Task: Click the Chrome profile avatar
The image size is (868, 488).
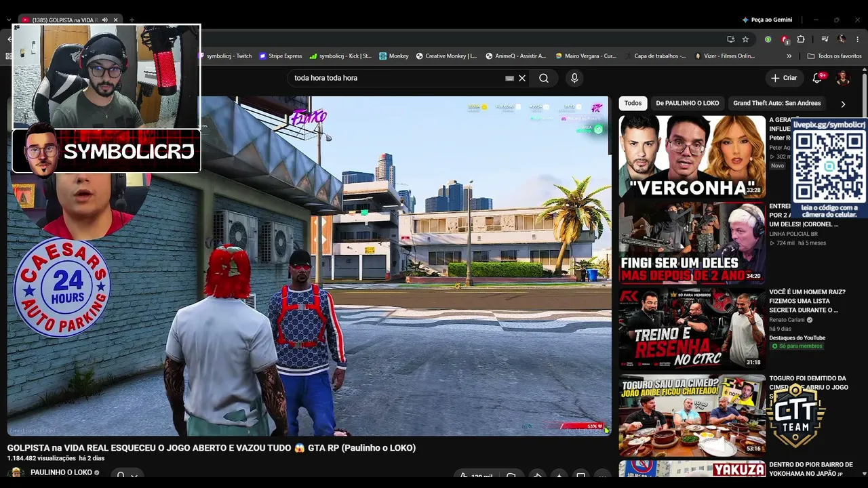Action: (x=842, y=39)
